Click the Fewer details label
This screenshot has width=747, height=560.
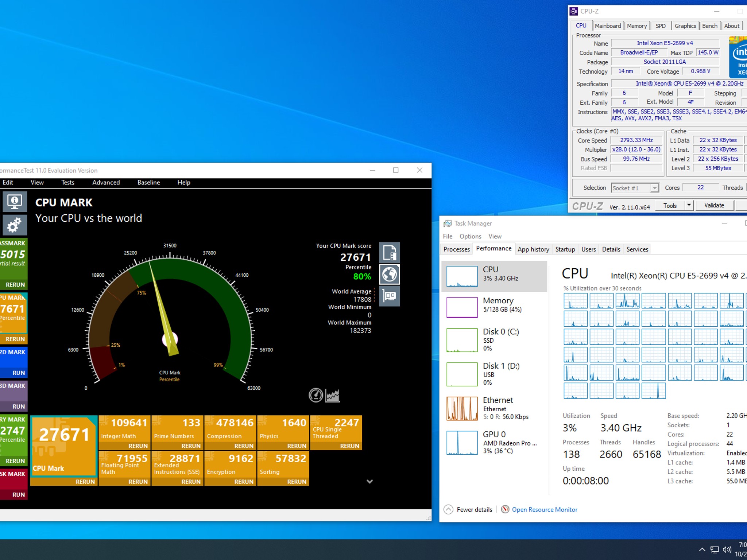click(x=475, y=510)
